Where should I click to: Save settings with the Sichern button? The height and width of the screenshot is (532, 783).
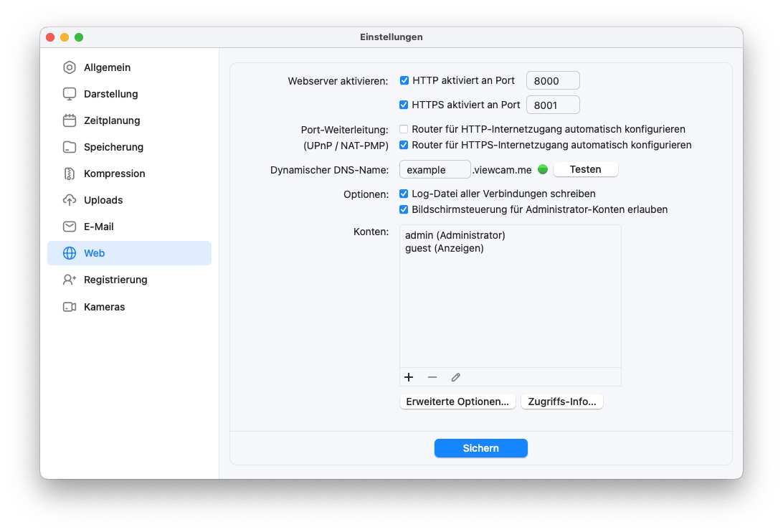(x=480, y=448)
